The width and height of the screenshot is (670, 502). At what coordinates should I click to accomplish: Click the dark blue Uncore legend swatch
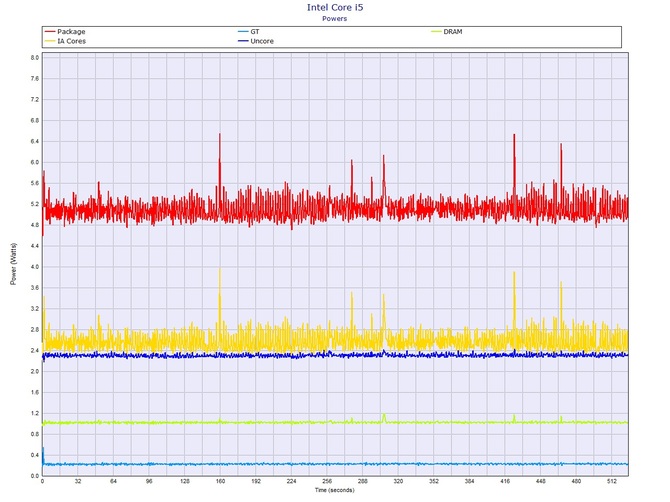[x=243, y=41]
